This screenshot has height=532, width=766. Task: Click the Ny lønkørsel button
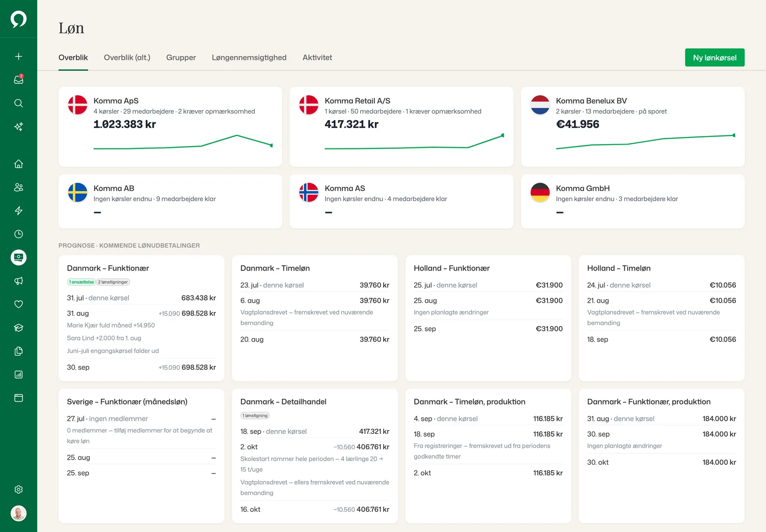(x=715, y=57)
